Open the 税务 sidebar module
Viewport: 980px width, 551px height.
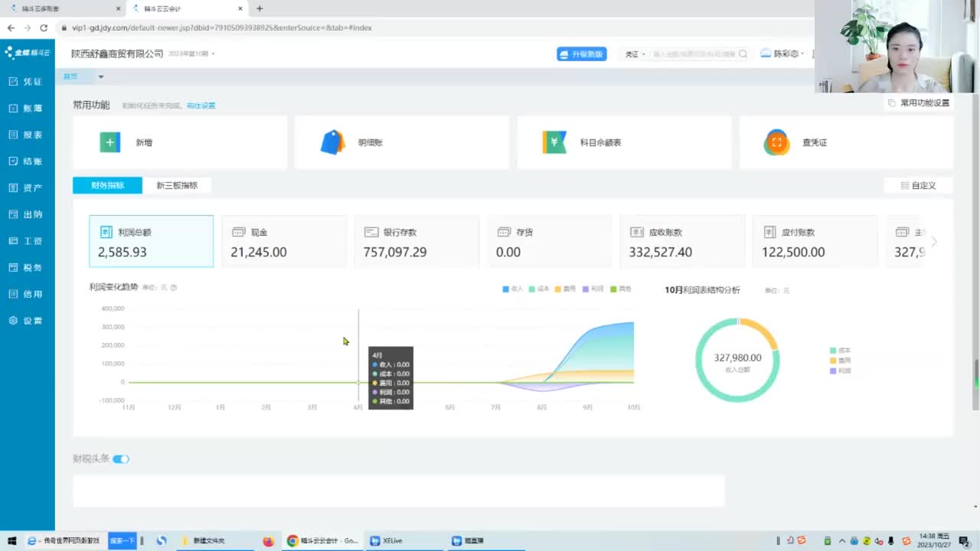(26, 268)
